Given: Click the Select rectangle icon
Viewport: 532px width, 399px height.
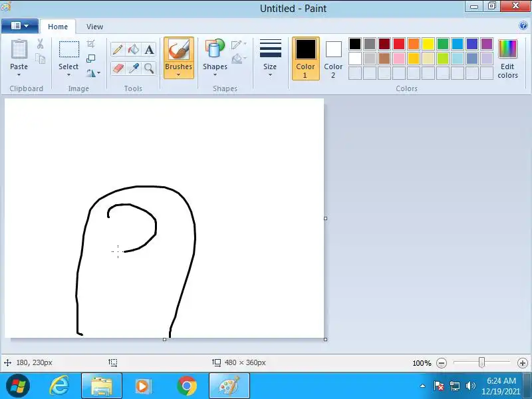Looking at the screenshot, I should point(69,49).
